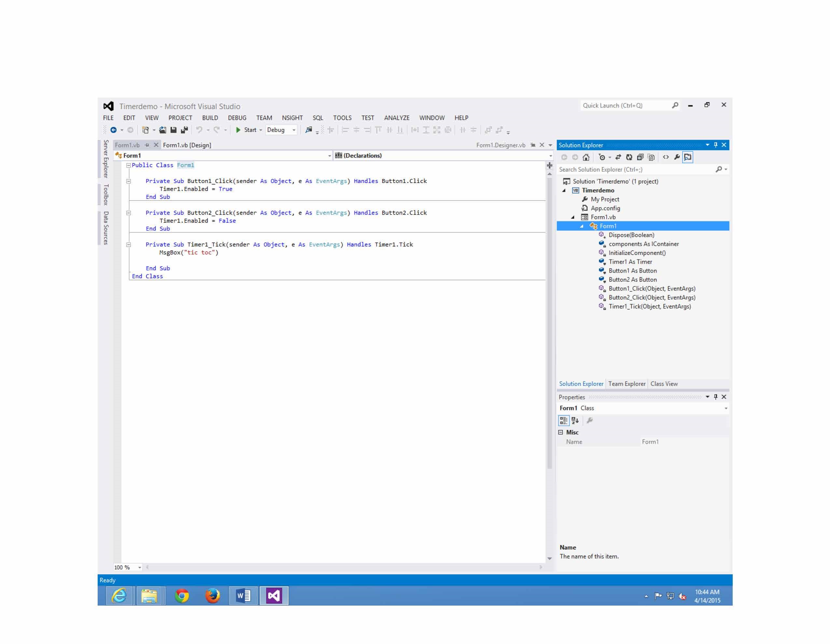830x644 pixels.
Task: Collapse the Button1_Click sub outline
Action: point(129,181)
